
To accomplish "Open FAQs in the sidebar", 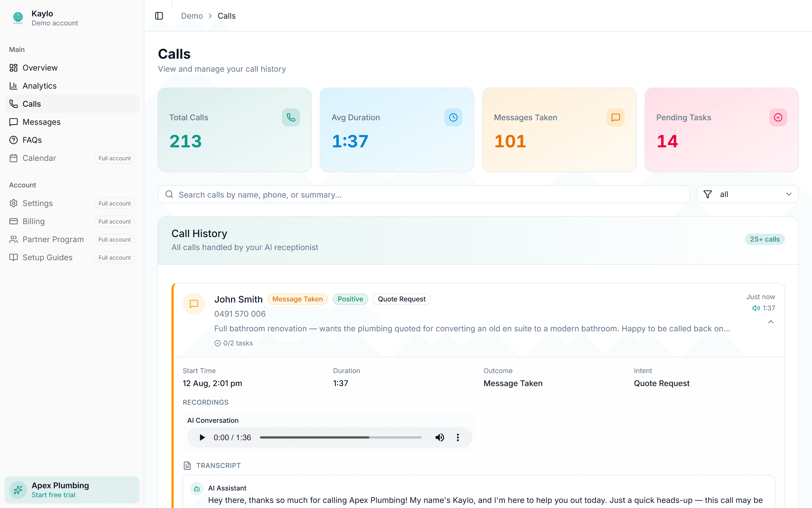I will coord(72,140).
